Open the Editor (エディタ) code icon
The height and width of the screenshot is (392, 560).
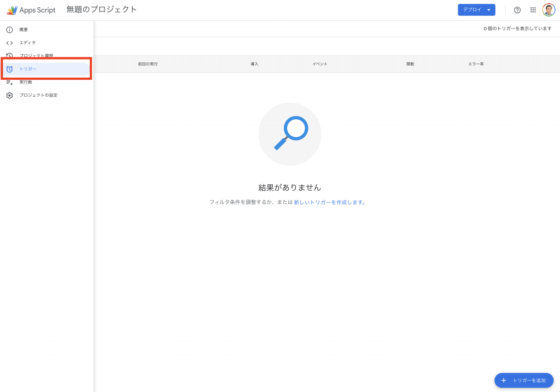point(9,43)
